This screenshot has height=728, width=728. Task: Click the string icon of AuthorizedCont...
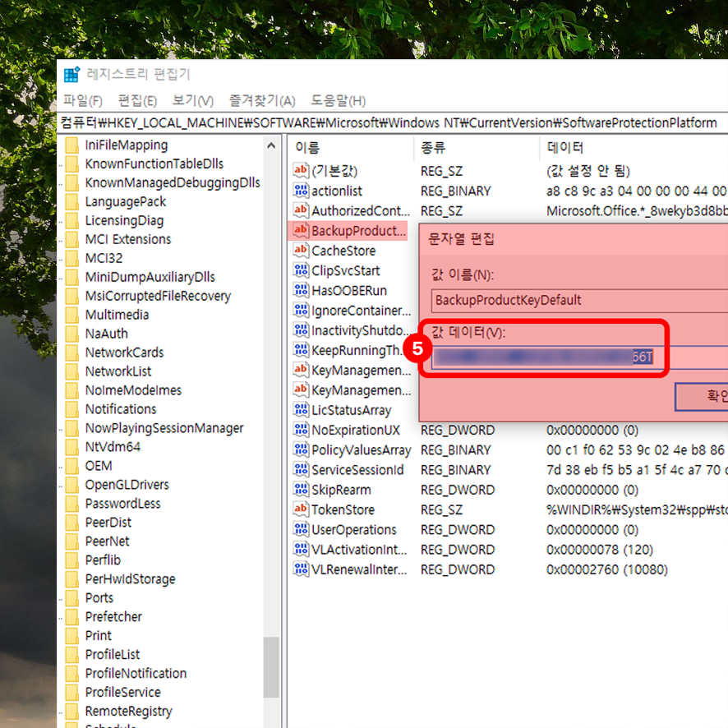pyautogui.click(x=301, y=210)
